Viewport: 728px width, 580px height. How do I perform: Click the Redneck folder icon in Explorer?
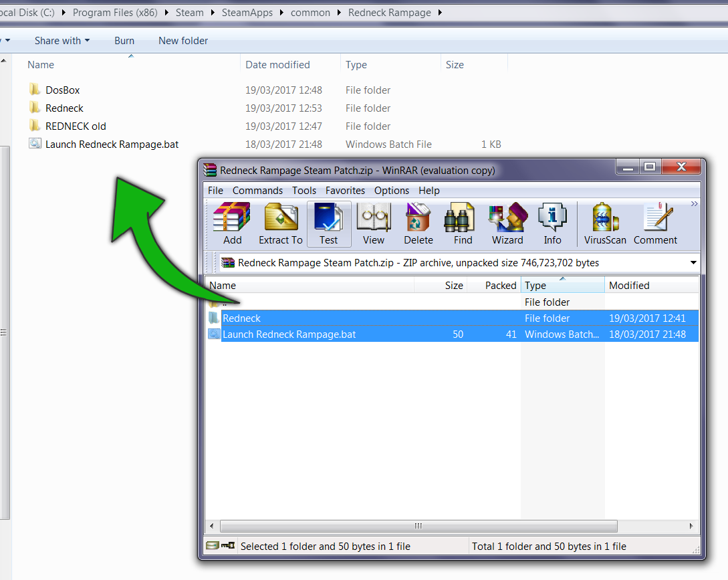click(x=35, y=107)
